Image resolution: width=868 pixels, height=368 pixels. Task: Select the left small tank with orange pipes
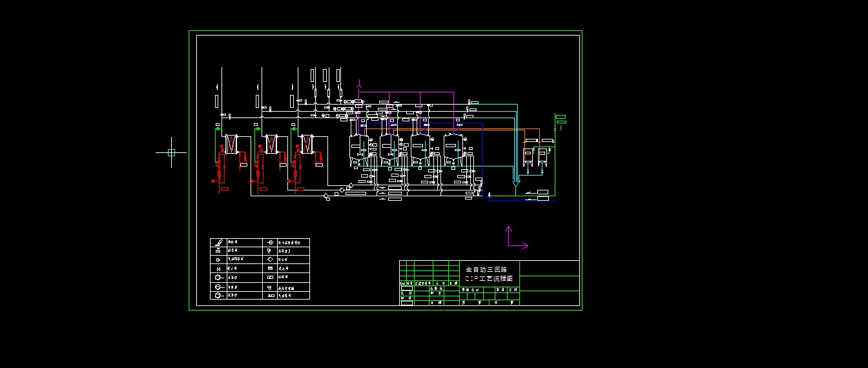click(x=528, y=158)
